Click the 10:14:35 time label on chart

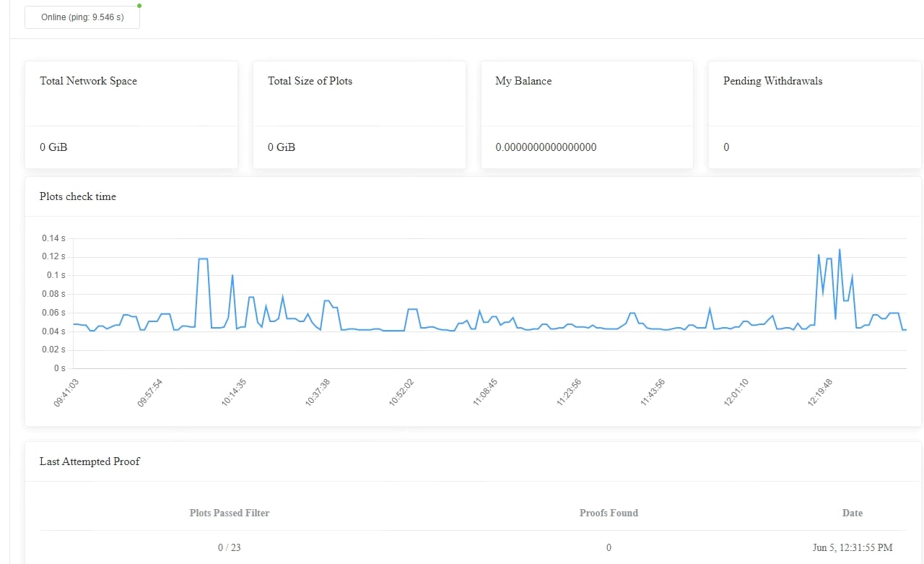pos(235,393)
